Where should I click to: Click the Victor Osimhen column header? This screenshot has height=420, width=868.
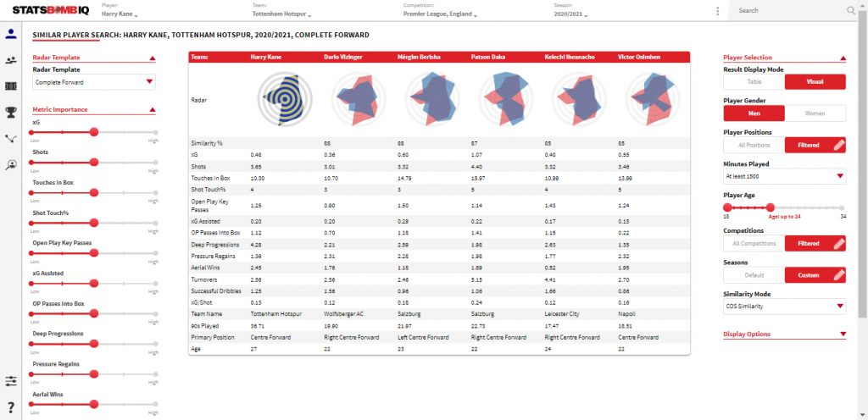click(x=639, y=57)
